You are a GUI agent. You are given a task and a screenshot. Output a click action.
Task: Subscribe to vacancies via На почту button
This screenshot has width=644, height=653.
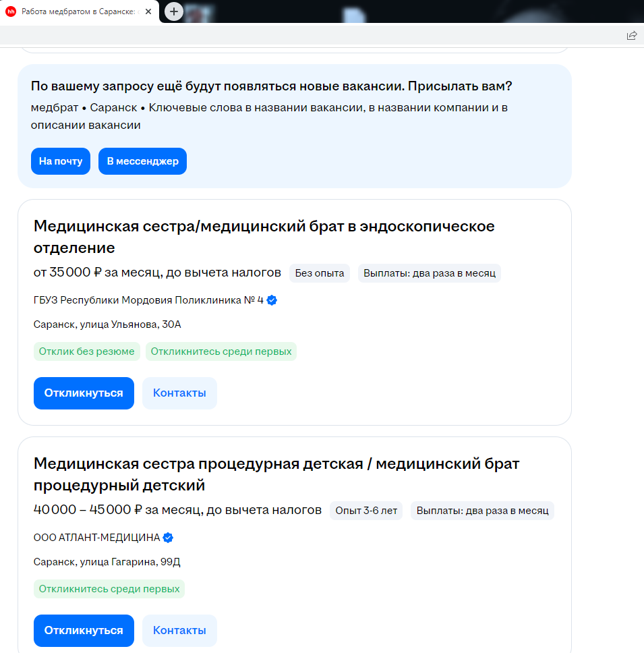tap(61, 161)
